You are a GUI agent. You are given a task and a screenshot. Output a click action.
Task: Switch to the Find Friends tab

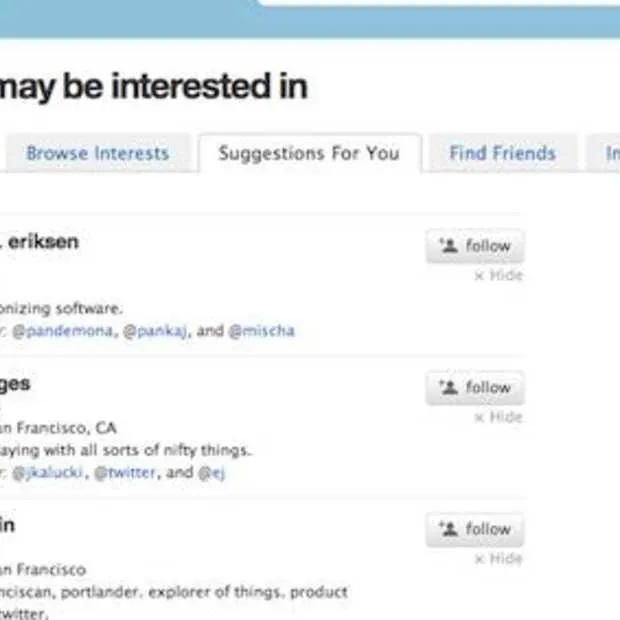(502, 154)
